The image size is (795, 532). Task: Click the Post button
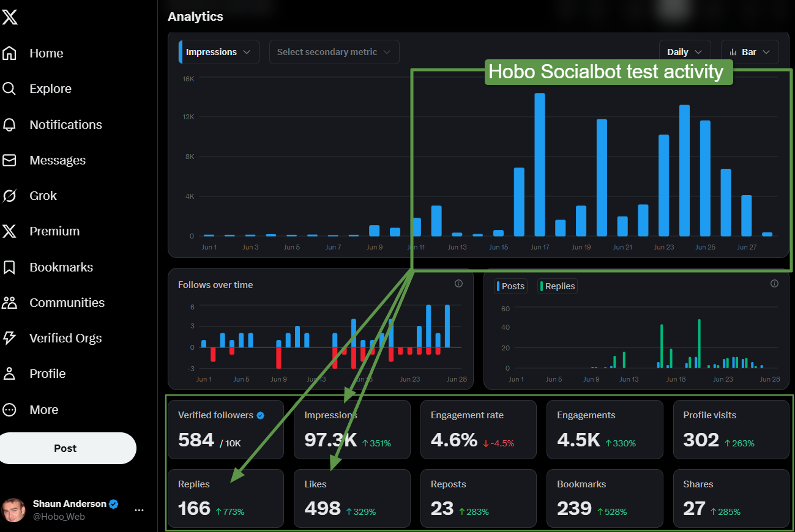coord(65,448)
